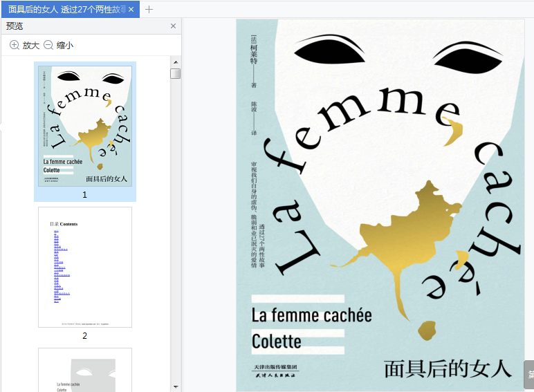534x392 pixels.
Task: Click page number 2 label
Action: click(84, 335)
